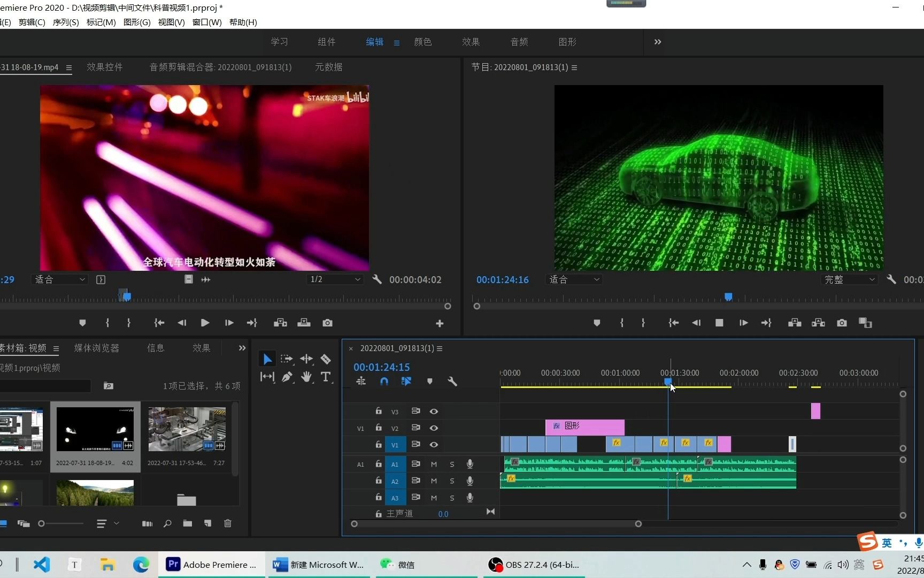Mark Out in Program monitor

click(643, 323)
